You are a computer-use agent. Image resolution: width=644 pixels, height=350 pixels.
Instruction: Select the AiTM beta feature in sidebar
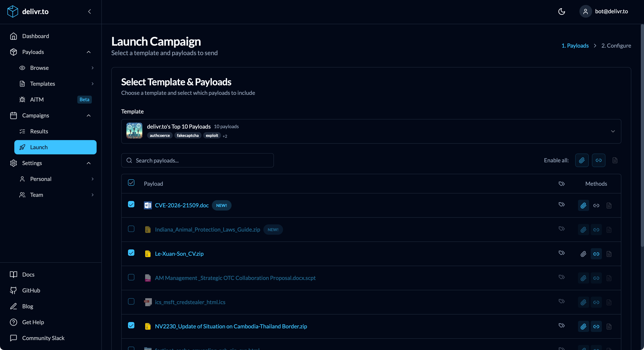click(x=37, y=99)
